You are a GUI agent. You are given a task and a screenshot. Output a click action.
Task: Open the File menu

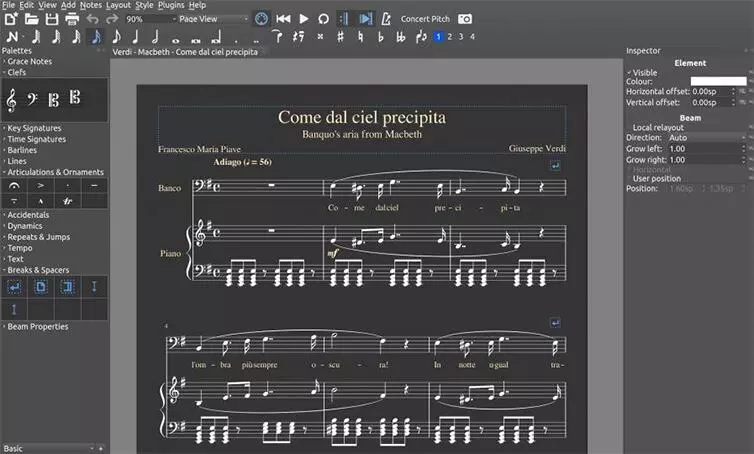click(9, 5)
